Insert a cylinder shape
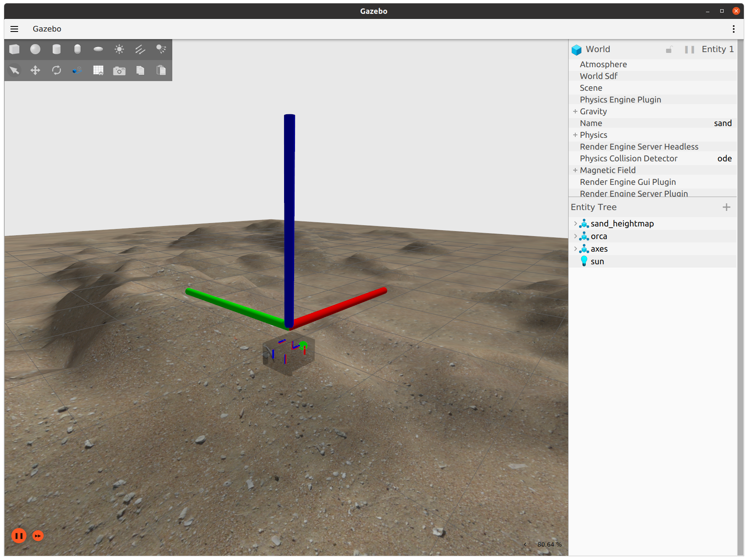748x560 pixels. click(x=56, y=50)
